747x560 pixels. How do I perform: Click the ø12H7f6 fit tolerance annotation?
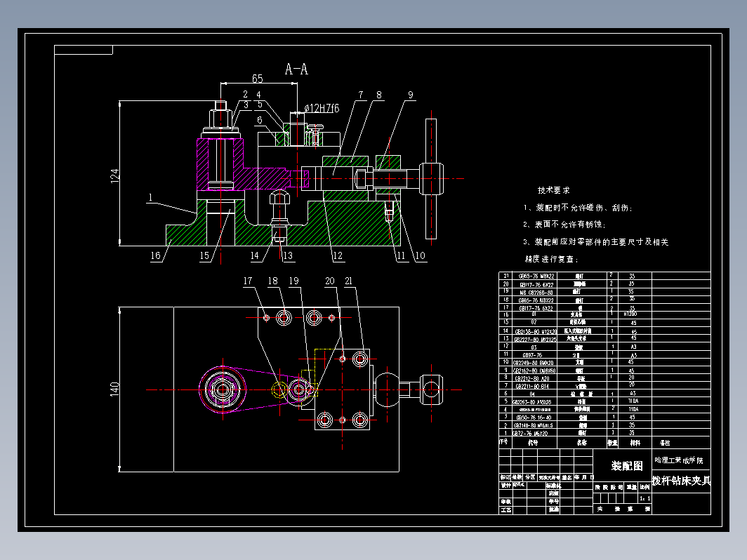click(322, 109)
